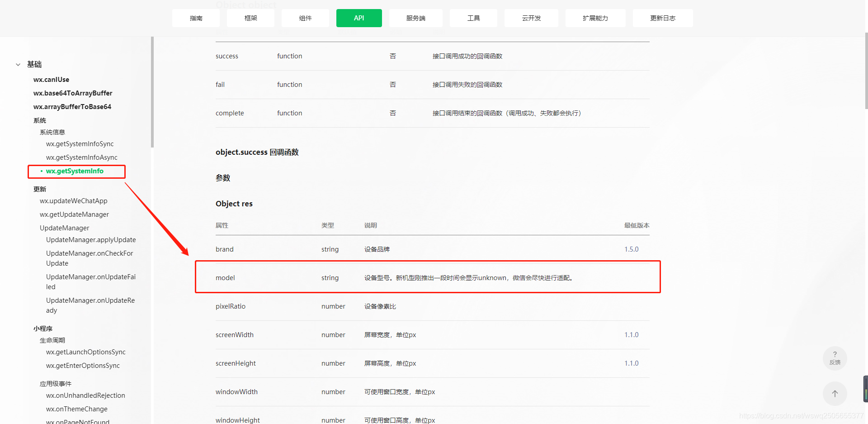
Task: Click the 小程序 sidebar group heading
Action: point(43,329)
